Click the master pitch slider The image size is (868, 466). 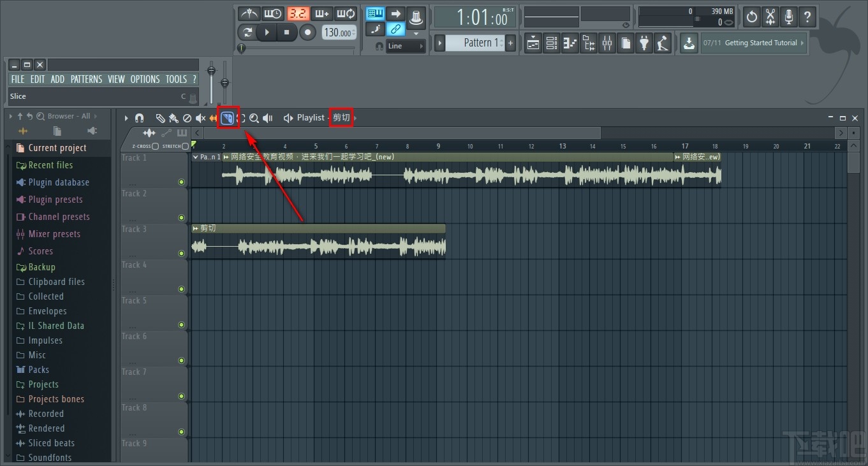click(x=224, y=83)
